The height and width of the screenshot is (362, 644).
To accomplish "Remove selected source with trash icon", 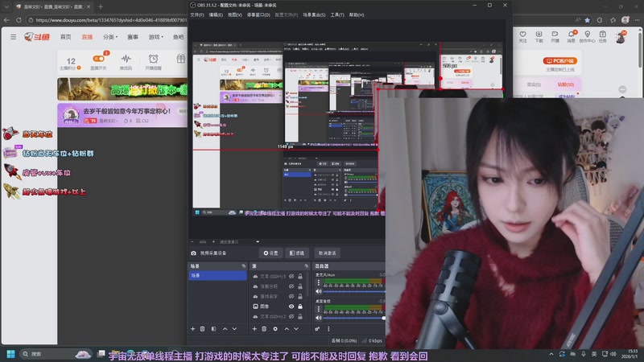I will click(264, 329).
